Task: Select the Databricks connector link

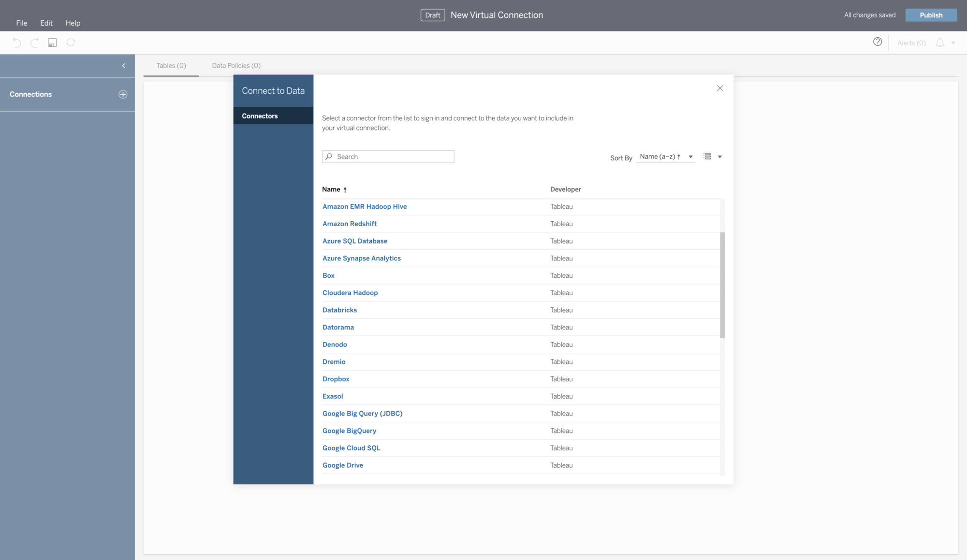Action: pyautogui.click(x=339, y=310)
